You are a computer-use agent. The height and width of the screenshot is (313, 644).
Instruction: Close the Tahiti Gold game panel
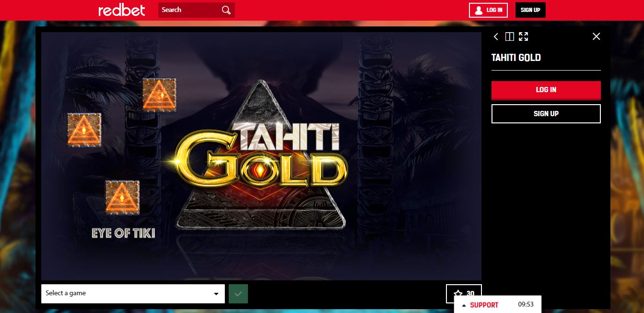pos(596,36)
